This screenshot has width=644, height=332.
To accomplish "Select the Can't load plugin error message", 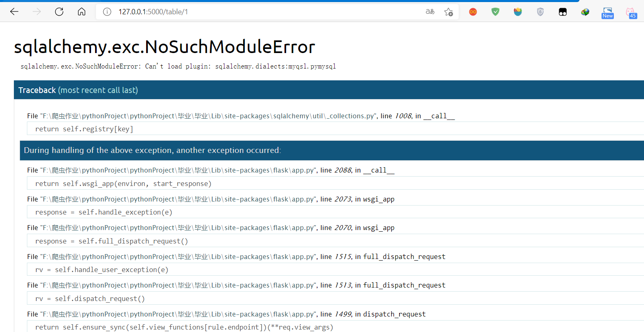I will [x=178, y=66].
